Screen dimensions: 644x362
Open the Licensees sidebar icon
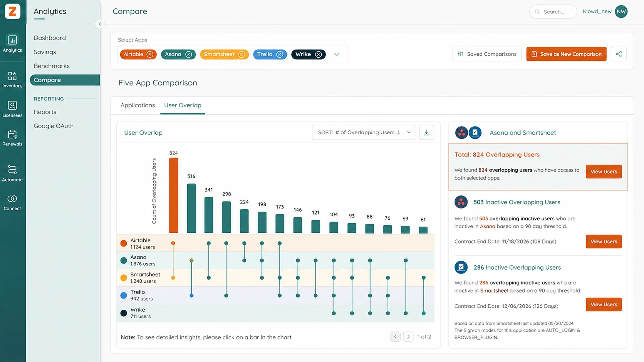point(12,109)
